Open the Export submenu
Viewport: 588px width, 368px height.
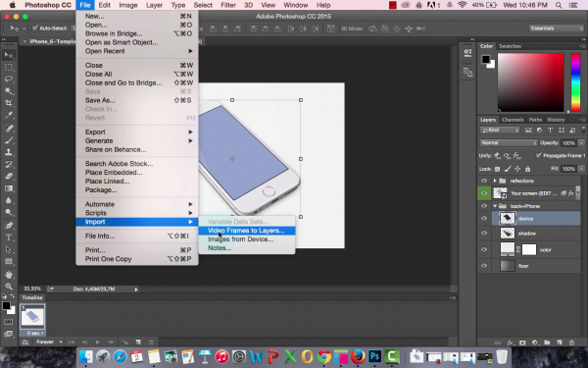tap(137, 131)
